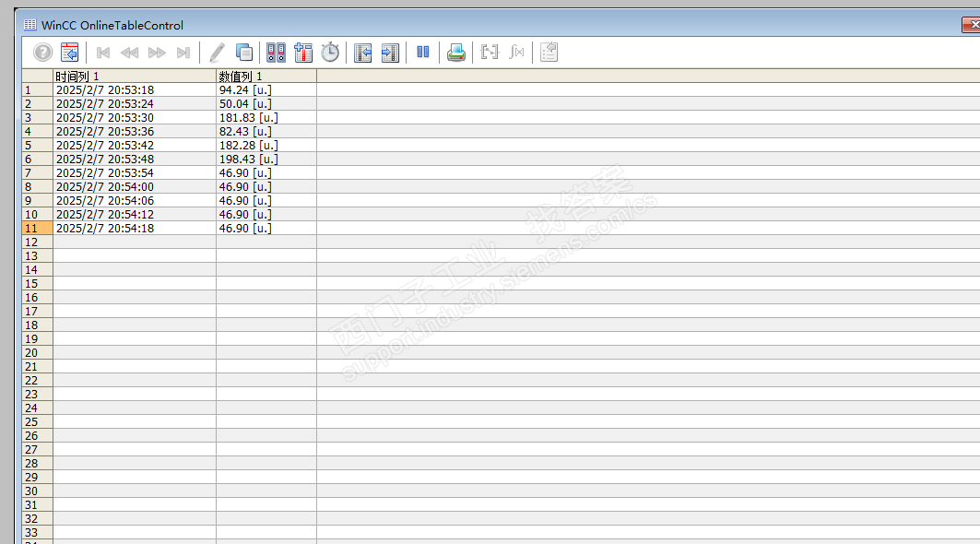Click the value 198.43 [u.]

[x=249, y=159]
